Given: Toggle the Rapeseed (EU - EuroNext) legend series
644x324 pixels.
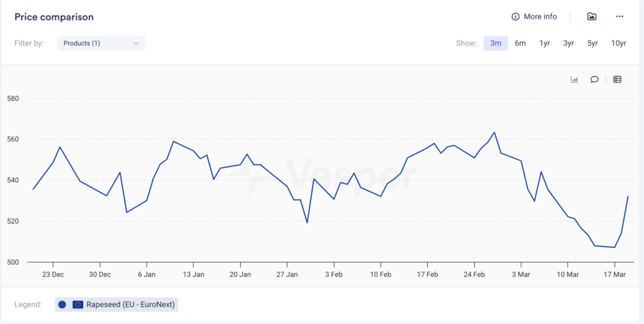Looking at the screenshot, I should [x=131, y=304].
